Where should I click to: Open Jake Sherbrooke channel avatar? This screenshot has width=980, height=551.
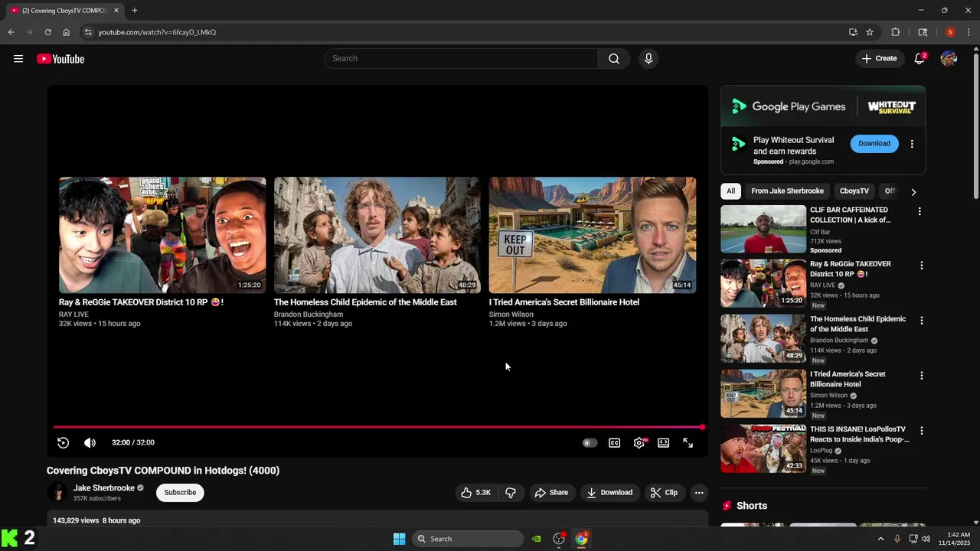[x=57, y=492]
